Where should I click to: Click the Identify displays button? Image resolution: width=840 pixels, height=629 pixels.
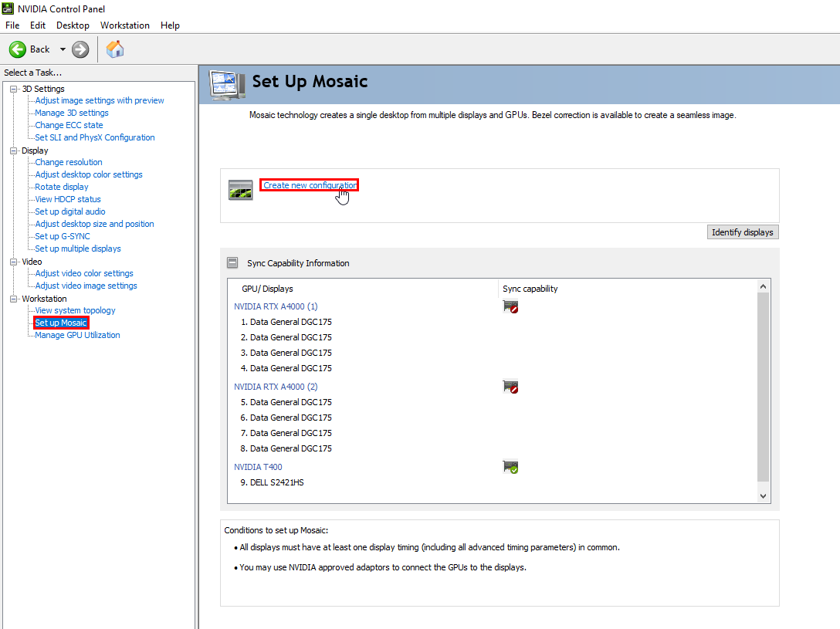tap(743, 232)
